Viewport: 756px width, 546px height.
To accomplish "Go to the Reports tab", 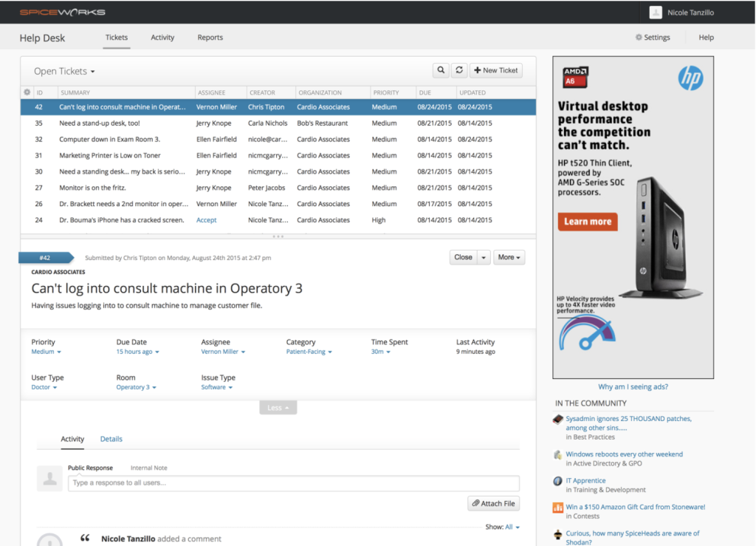I will pos(210,38).
